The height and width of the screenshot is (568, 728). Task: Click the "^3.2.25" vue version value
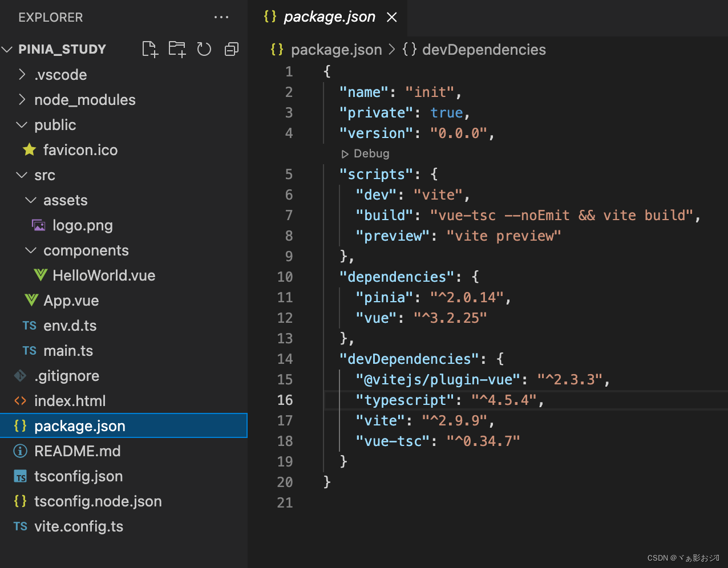pyautogui.click(x=451, y=318)
